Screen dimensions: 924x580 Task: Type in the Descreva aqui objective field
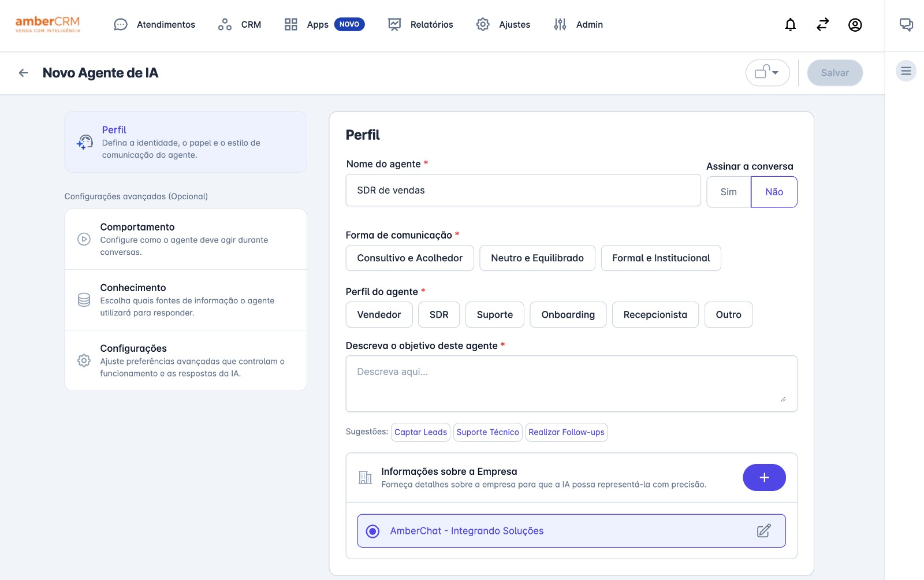tap(571, 383)
